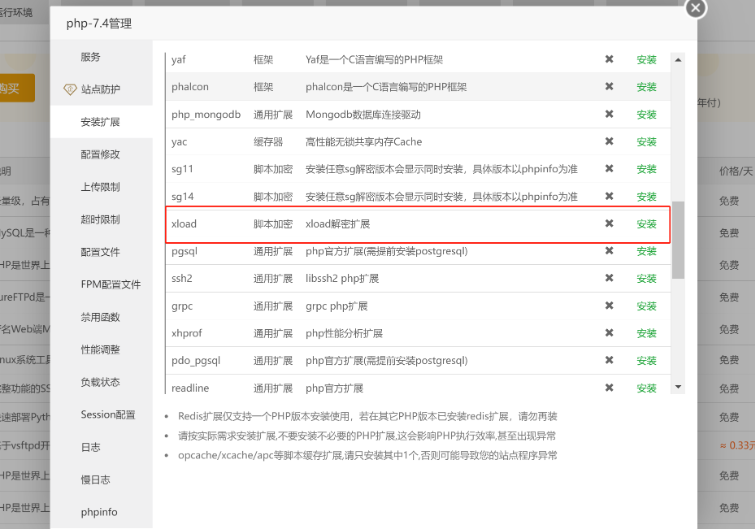This screenshot has height=529, width=755.
Task: Open the 超时限制 section
Action: tap(100, 219)
